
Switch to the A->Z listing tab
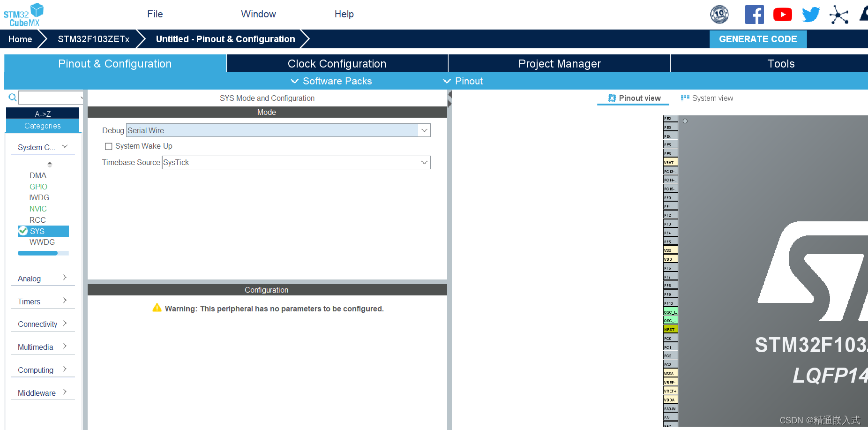coord(43,113)
